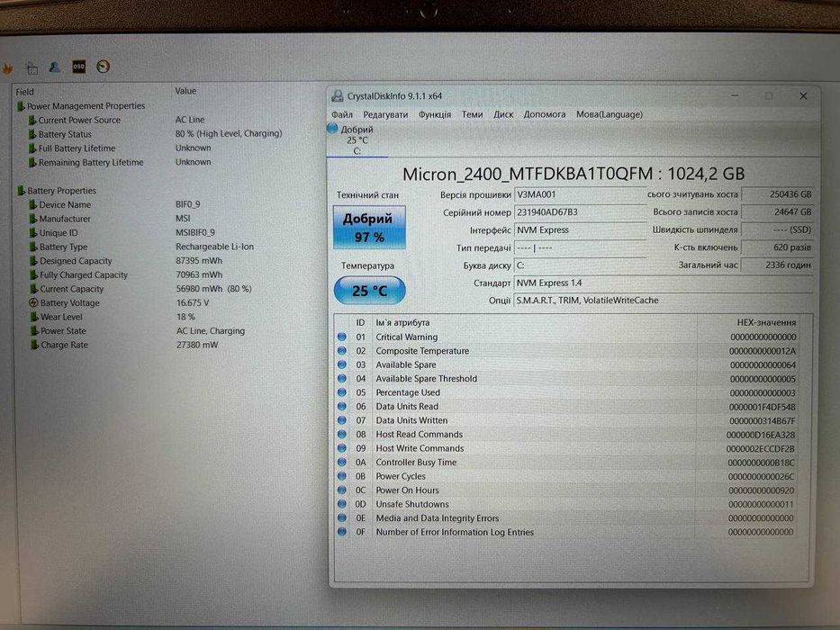The image size is (840, 630).
Task: Open the Диск menu
Action: [503, 114]
